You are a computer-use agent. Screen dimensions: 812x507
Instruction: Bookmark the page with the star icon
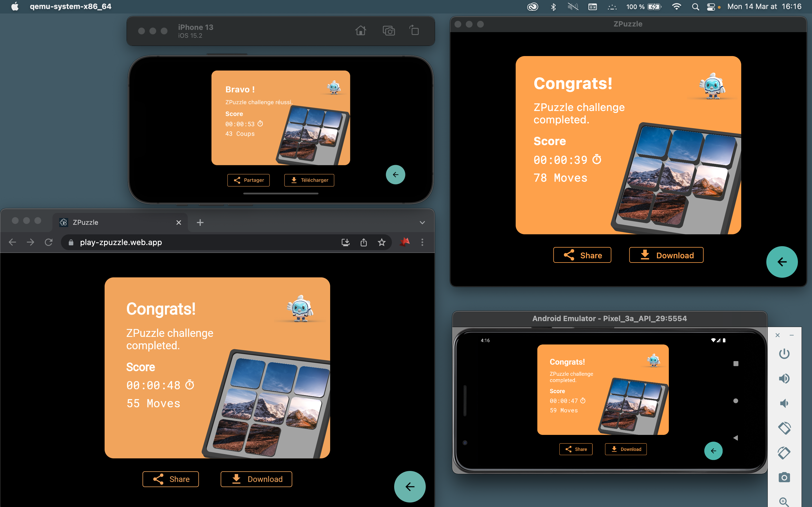click(381, 242)
